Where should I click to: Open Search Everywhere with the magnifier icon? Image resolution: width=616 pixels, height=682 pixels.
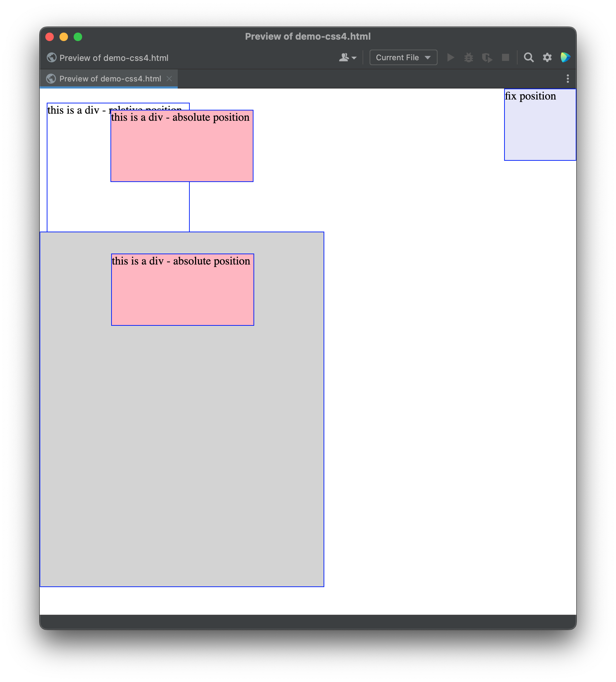pos(529,57)
